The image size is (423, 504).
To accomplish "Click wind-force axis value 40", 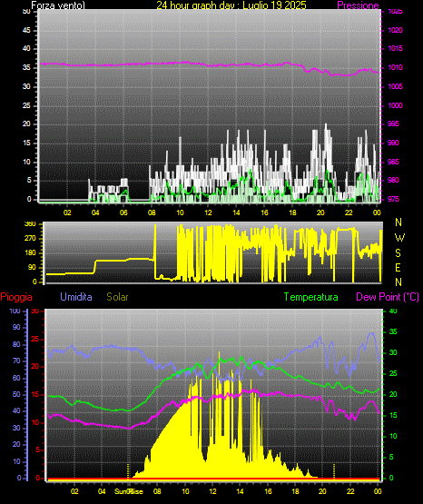I will click(26, 48).
